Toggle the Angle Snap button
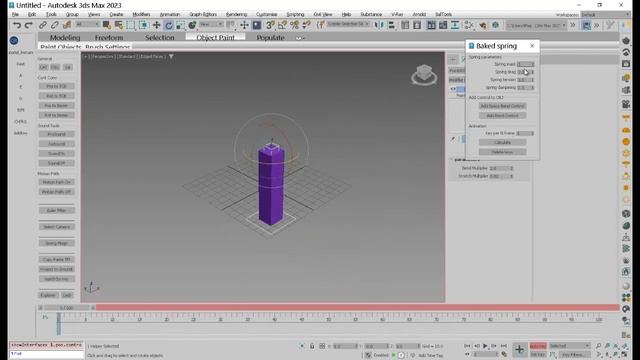 (x=282, y=25)
